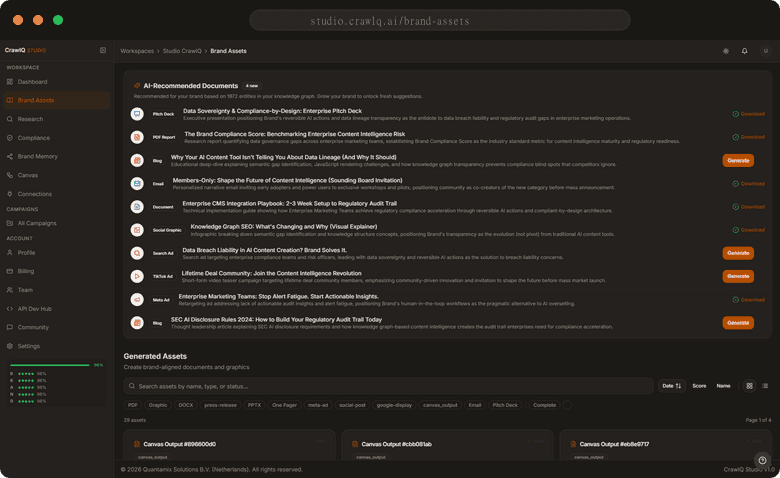Click the Studio CrawlQ breadcrumb

pyautogui.click(x=182, y=51)
